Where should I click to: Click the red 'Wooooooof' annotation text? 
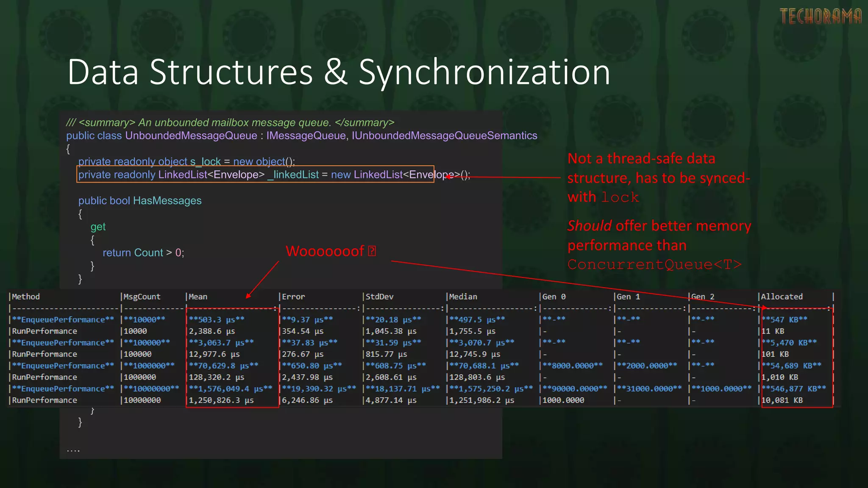click(x=331, y=251)
